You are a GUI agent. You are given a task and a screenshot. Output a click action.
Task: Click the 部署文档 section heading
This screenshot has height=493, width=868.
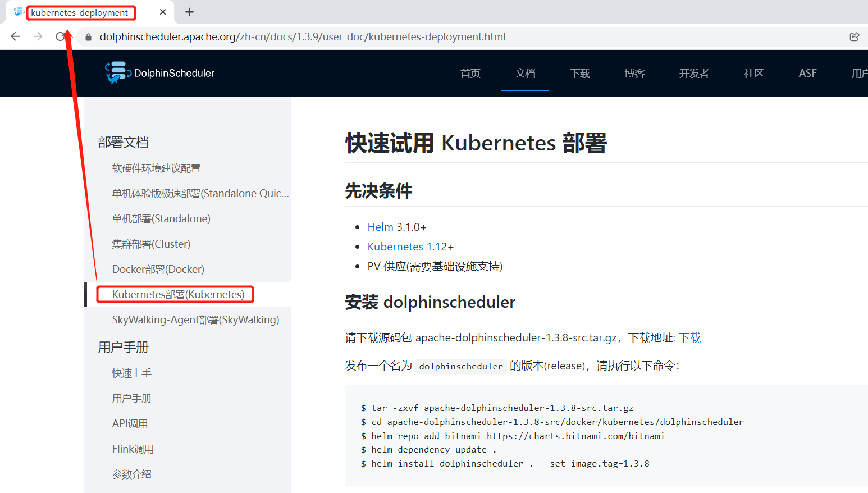click(x=124, y=143)
